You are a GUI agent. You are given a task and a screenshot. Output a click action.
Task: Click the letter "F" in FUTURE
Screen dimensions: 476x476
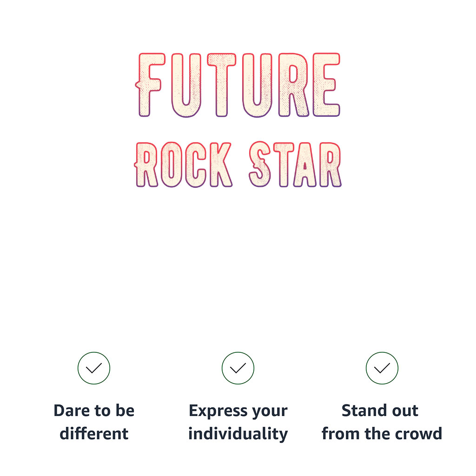(150, 85)
